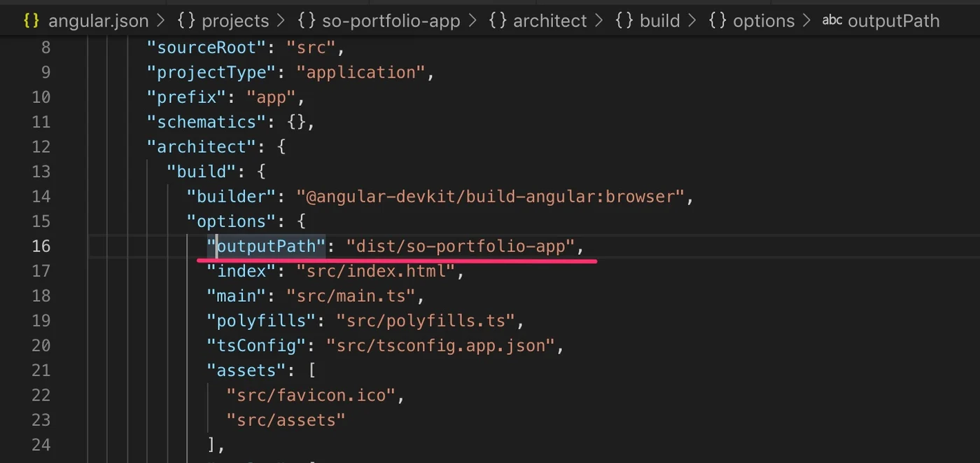Image resolution: width=980 pixels, height=463 pixels.
Task: Click the "app" value on line 10
Action: click(271, 97)
